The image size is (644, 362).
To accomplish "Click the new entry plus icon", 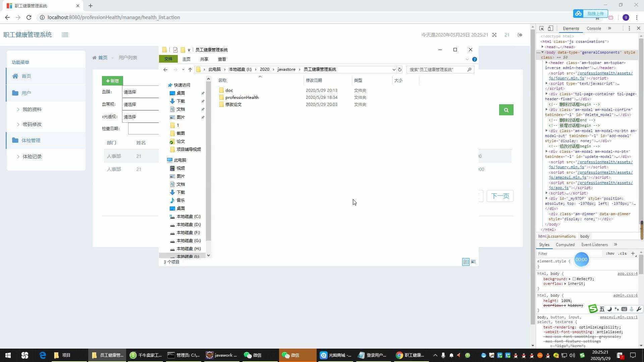I will point(107,81).
